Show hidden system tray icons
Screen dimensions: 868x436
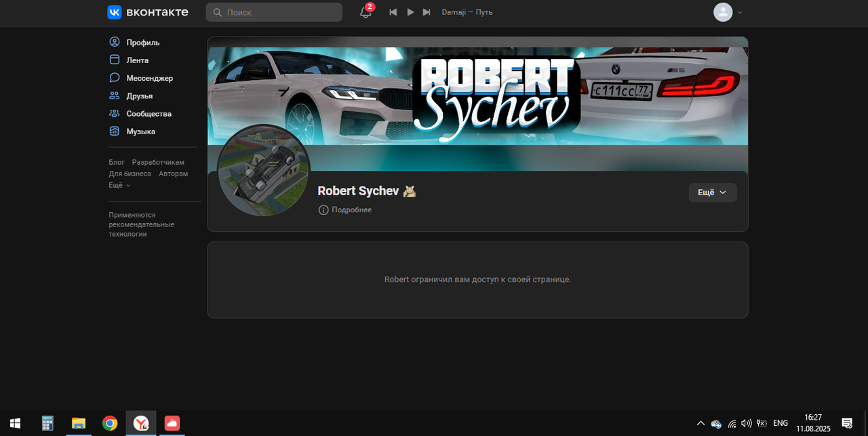(701, 423)
